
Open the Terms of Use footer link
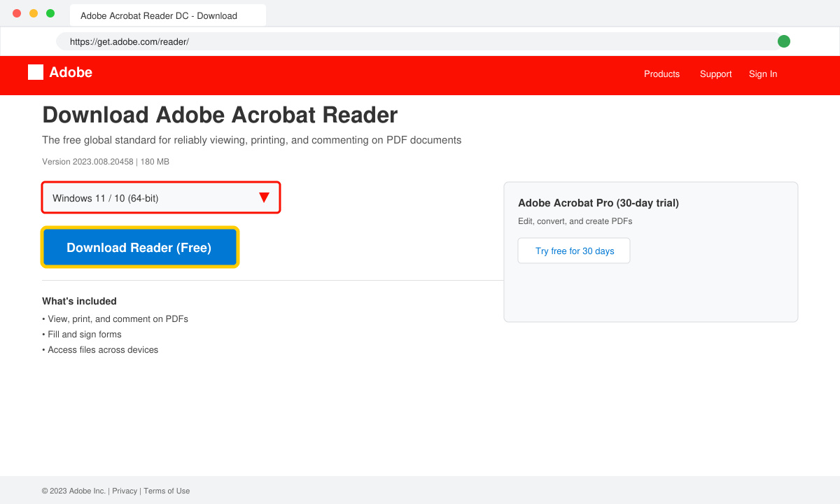[167, 491]
